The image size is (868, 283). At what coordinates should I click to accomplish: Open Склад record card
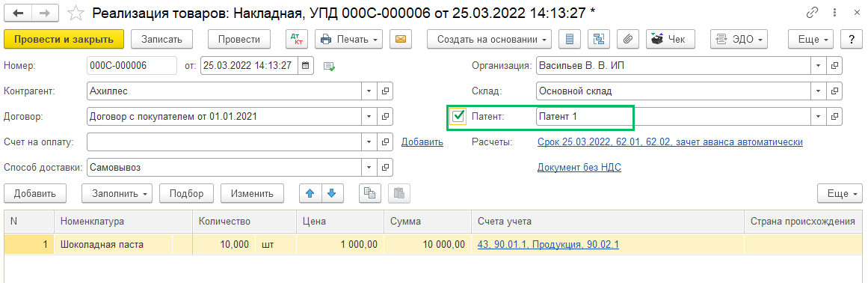click(x=834, y=91)
